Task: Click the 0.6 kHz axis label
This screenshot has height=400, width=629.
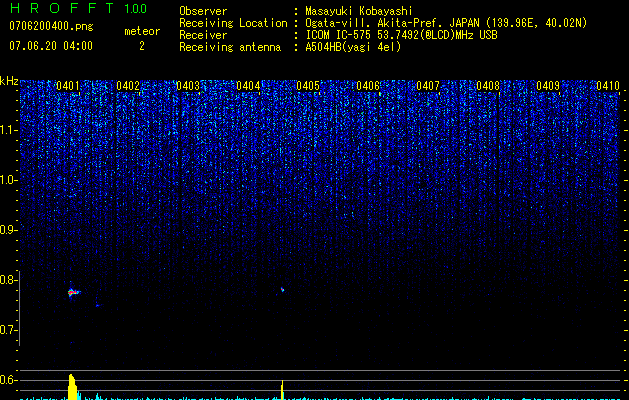Action: (x=9, y=380)
